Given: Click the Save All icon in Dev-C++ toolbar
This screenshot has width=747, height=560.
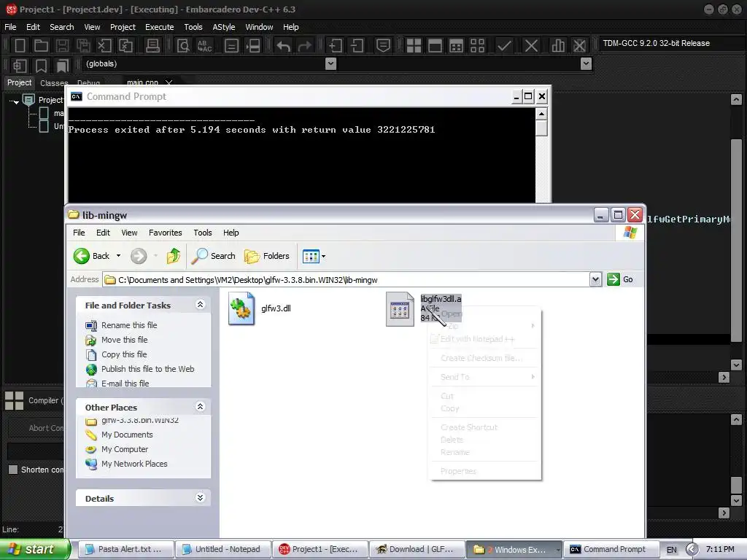Looking at the screenshot, I should tap(83, 46).
